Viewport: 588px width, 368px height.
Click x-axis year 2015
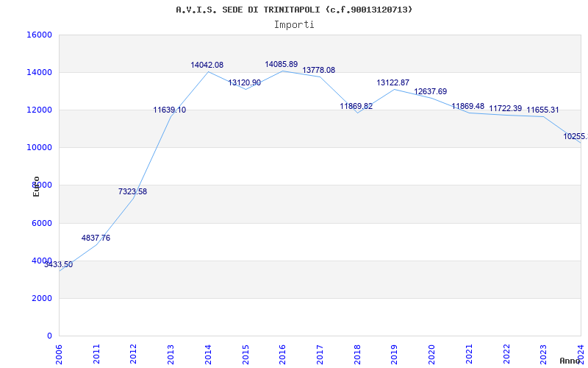245,354
